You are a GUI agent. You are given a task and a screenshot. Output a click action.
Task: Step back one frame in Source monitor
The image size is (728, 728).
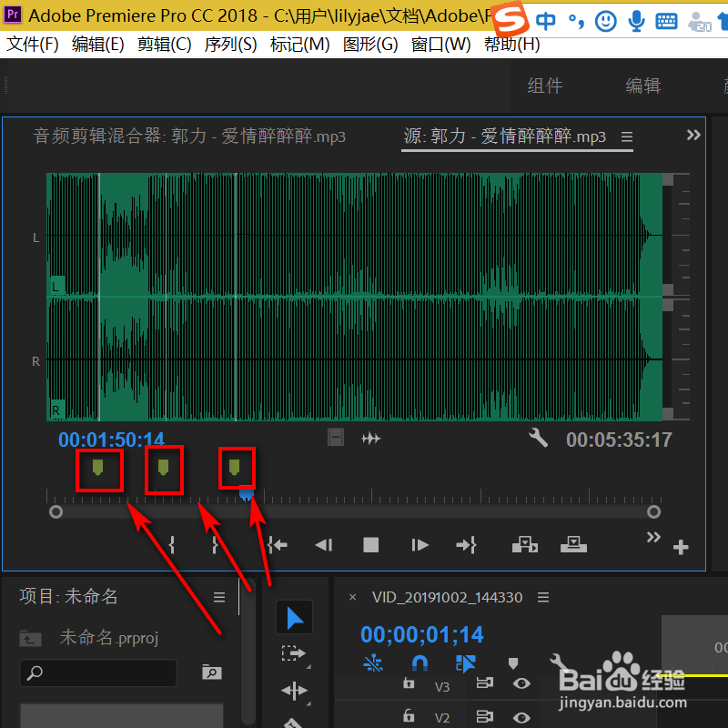[324, 544]
